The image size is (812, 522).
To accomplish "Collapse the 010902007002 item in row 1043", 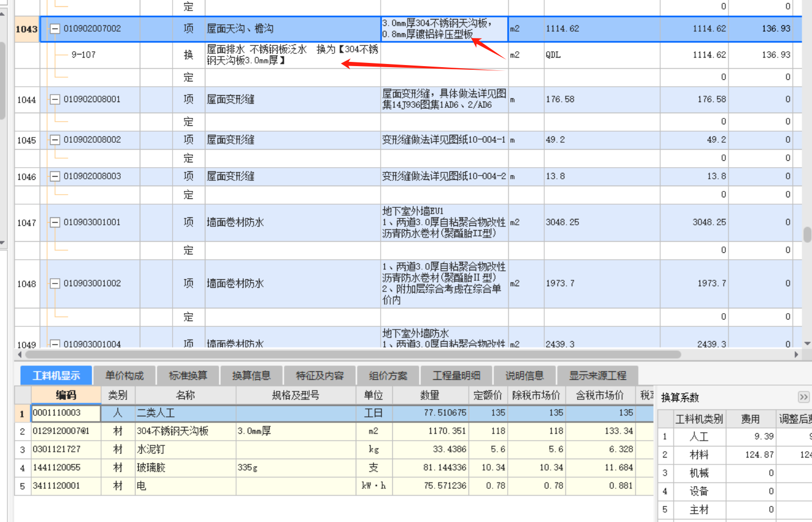I will coord(55,29).
